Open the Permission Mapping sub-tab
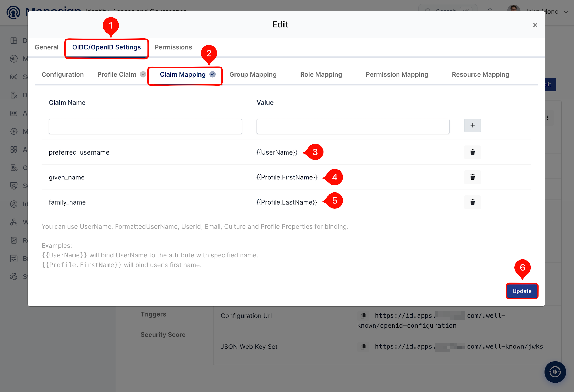The height and width of the screenshot is (392, 574). (x=397, y=74)
